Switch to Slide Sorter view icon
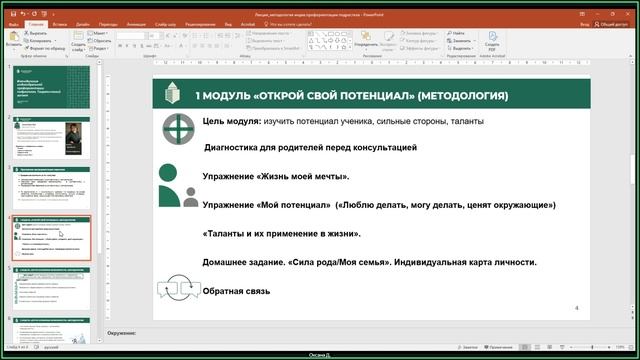 (x=538, y=347)
